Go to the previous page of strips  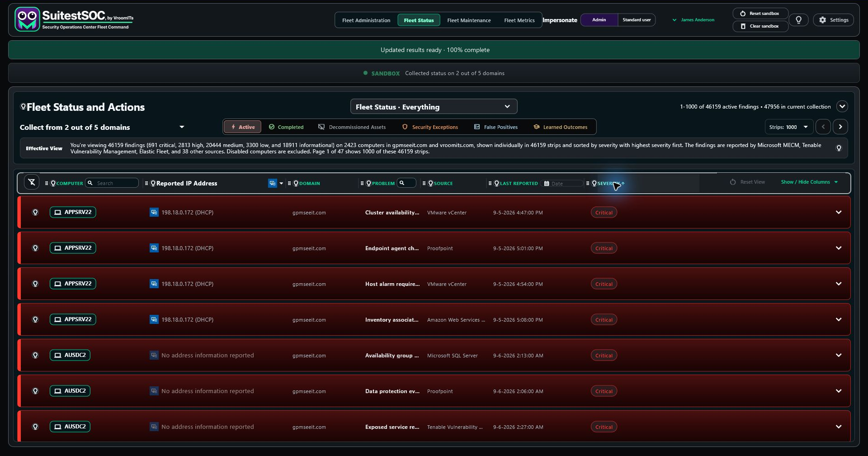pyautogui.click(x=823, y=127)
